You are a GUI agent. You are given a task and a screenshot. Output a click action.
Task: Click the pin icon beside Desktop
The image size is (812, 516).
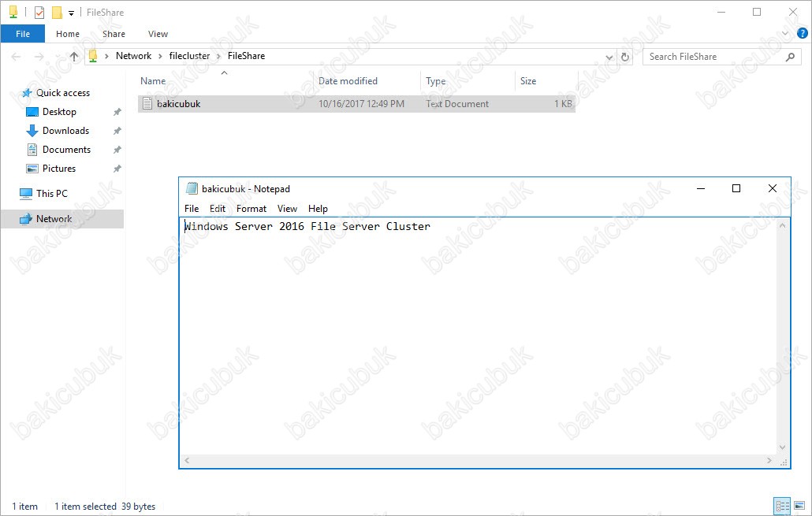[117, 112]
